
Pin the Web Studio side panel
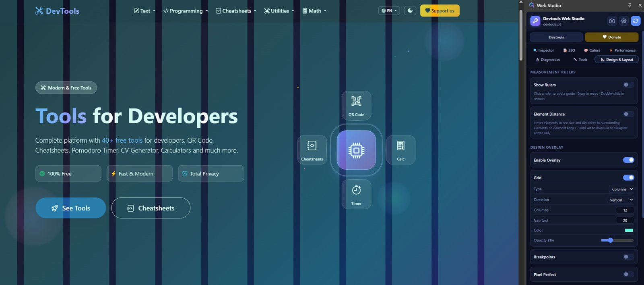[x=630, y=5]
